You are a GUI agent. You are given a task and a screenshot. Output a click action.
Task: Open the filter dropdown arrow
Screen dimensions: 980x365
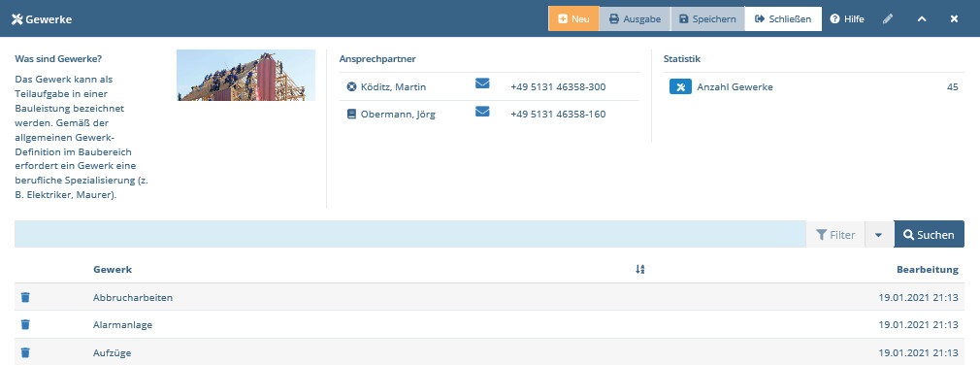click(x=879, y=234)
